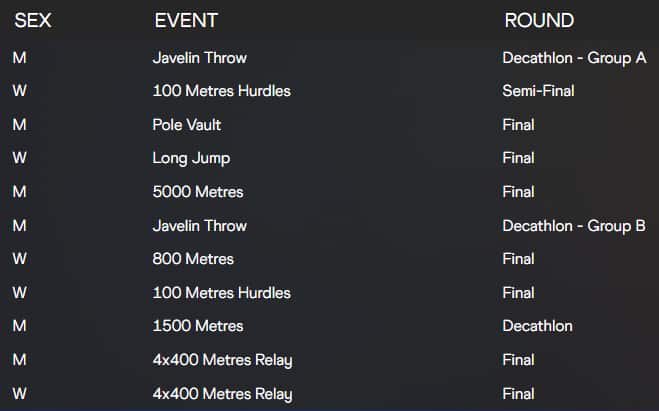Select Javelin Throw in the Group B row
The width and height of the screenshot is (659, 411).
click(200, 226)
